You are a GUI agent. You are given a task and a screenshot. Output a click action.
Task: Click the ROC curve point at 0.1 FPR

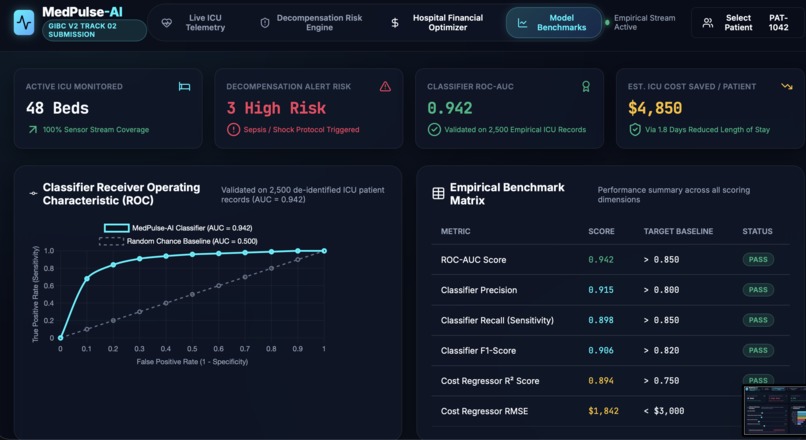[87, 279]
